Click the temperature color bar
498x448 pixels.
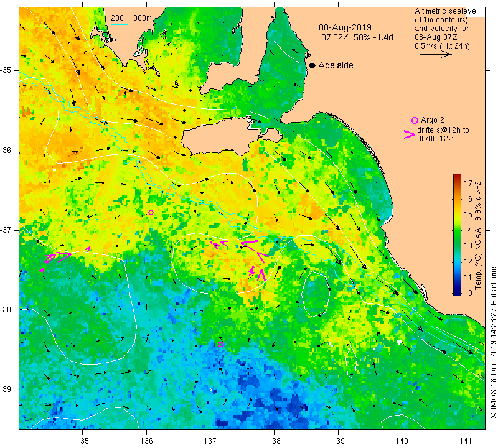click(457, 235)
